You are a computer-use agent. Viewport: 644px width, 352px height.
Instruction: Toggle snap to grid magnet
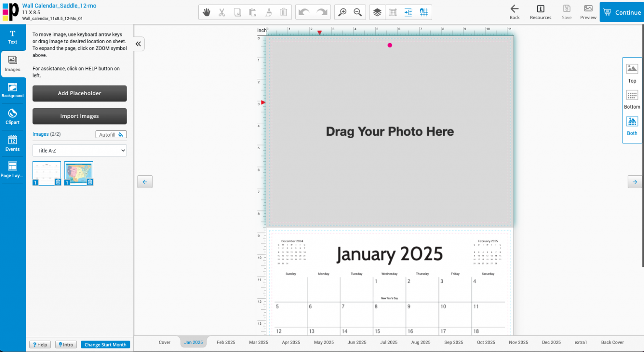coord(424,13)
